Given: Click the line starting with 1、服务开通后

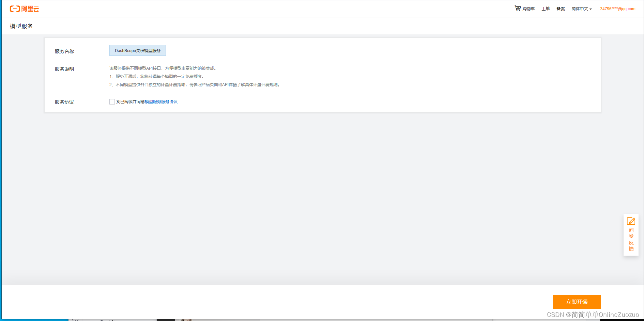Looking at the screenshot, I should (157, 77).
